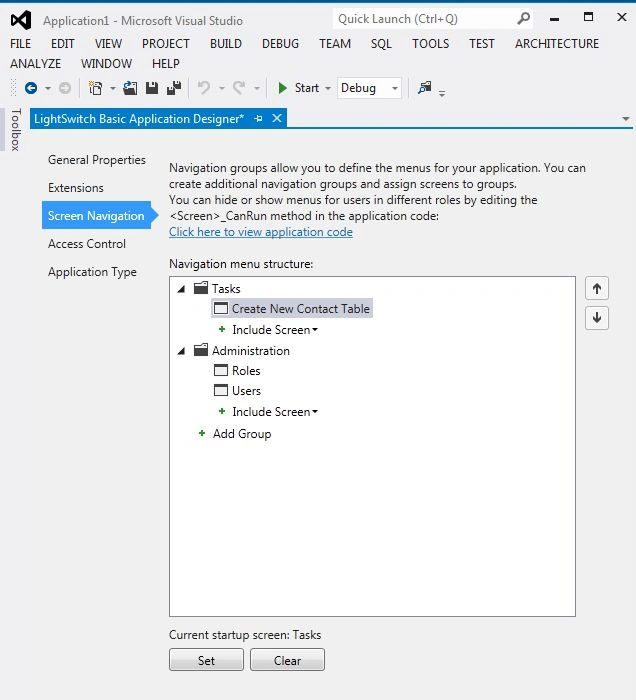The width and height of the screenshot is (636, 700).
Task: Open the PROJECT menu
Action: pos(166,44)
